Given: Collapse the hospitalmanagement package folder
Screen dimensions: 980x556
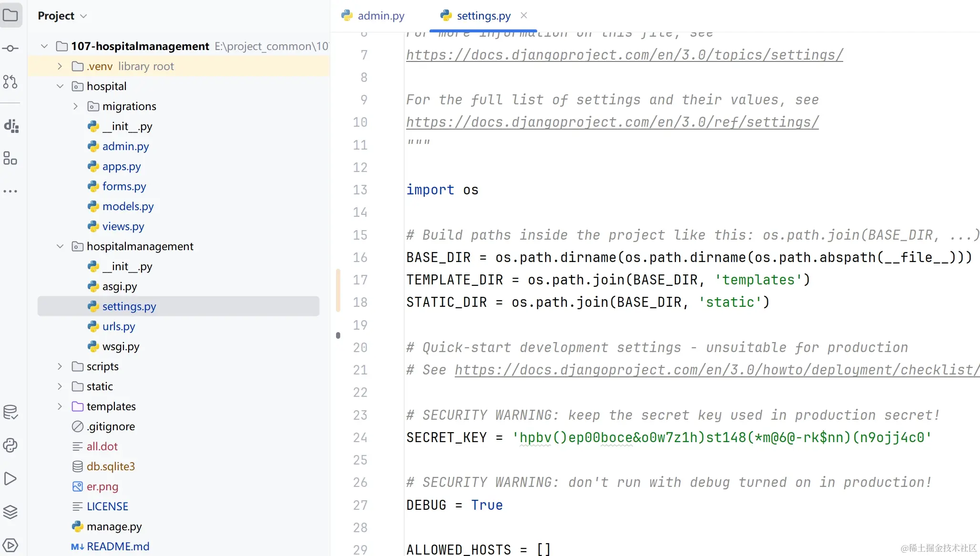Looking at the screenshot, I should (x=60, y=246).
